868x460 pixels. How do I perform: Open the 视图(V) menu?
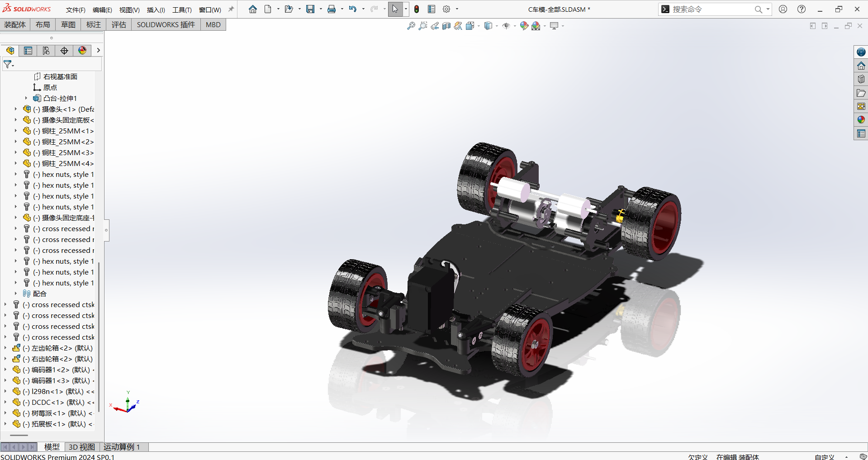(x=129, y=10)
